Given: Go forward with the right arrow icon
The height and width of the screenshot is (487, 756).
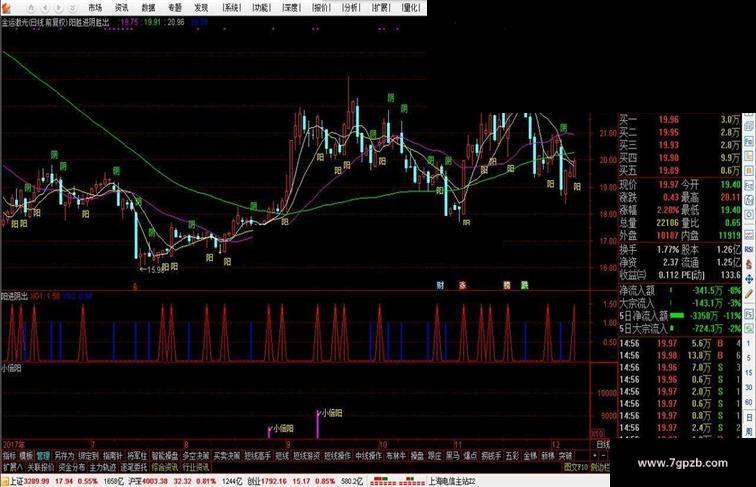Looking at the screenshot, I should [x=59, y=8].
